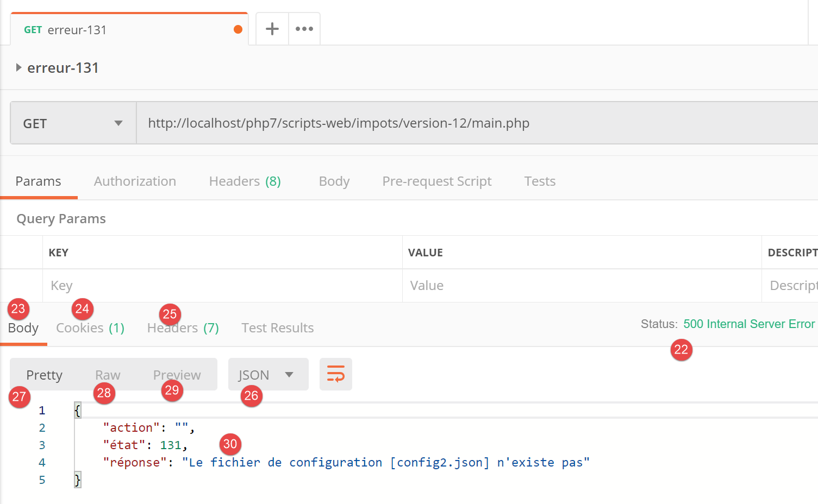
Task: Switch to the Authorization tab
Action: 135,181
